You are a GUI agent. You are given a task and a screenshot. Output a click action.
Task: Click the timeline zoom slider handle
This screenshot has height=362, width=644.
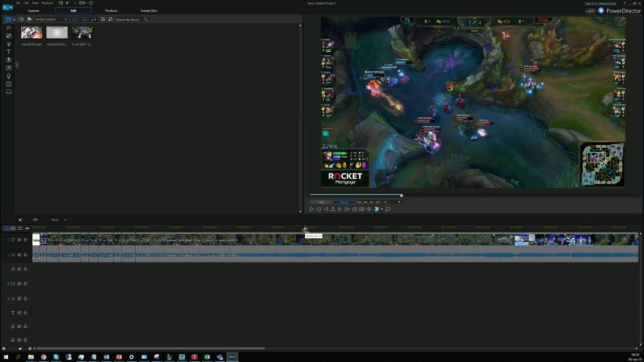coord(20,348)
